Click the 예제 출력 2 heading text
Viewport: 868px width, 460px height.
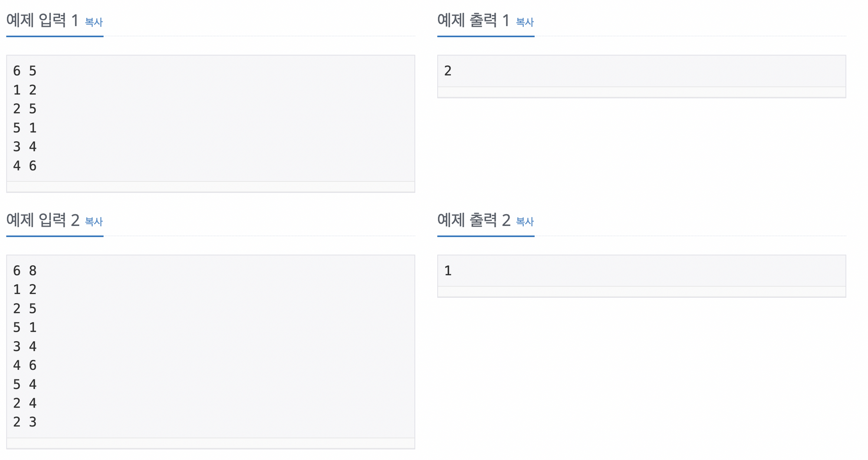click(473, 220)
